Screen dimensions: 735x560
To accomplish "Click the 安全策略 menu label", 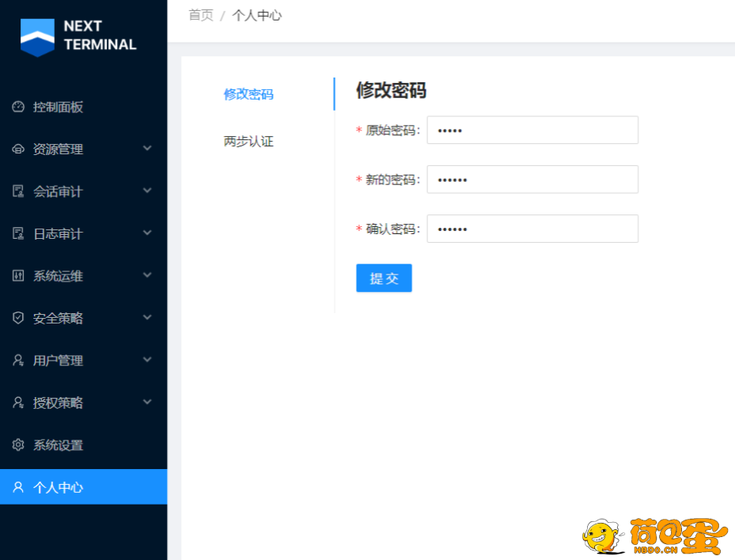I will coord(58,318).
